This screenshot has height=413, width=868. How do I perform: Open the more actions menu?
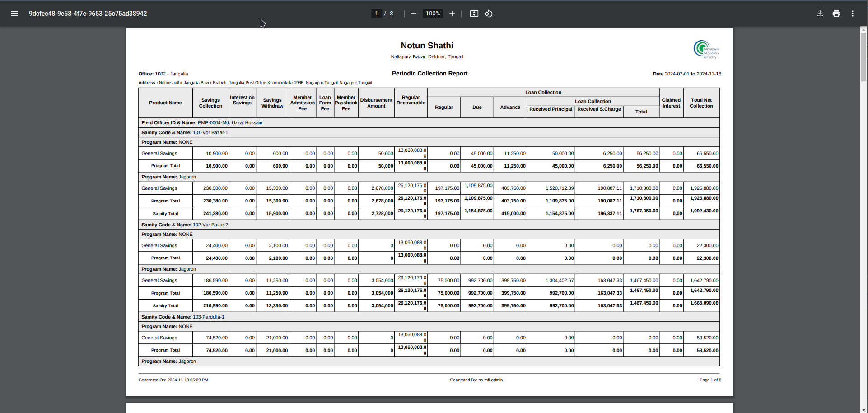[x=853, y=14]
